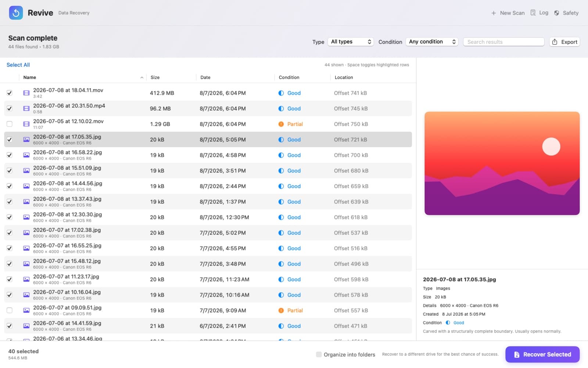Screen dimensions: 588x368
Task: Click the Export share icon
Action: click(555, 42)
